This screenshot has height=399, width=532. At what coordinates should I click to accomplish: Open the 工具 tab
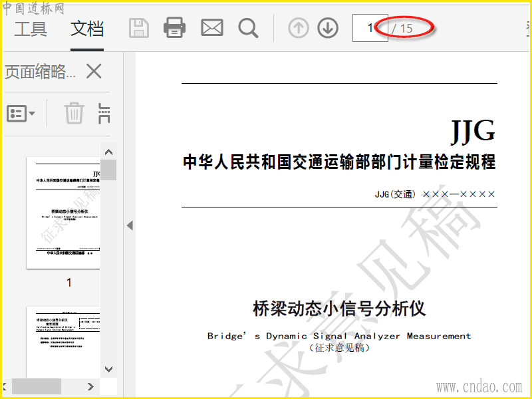tap(31, 29)
